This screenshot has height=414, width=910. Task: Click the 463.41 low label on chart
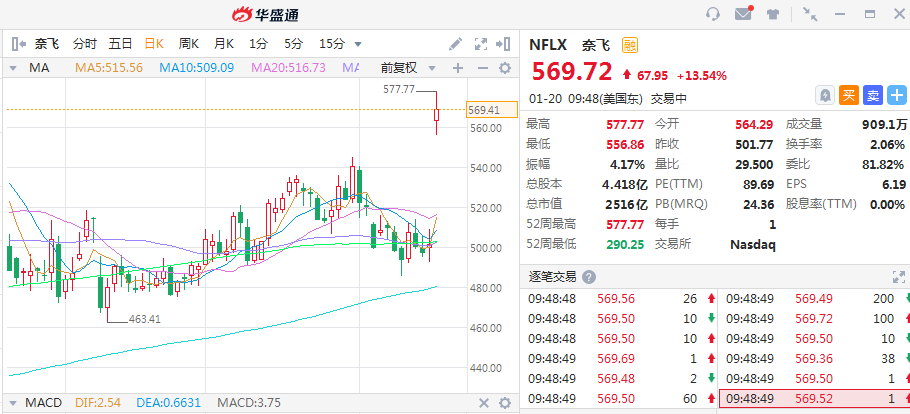[x=145, y=319]
